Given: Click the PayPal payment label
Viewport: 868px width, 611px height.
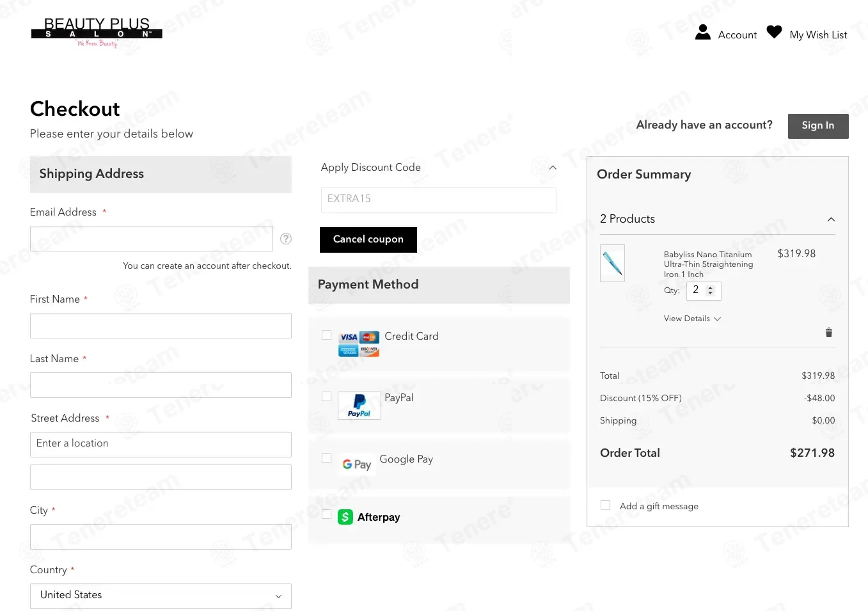Looking at the screenshot, I should pyautogui.click(x=399, y=398).
